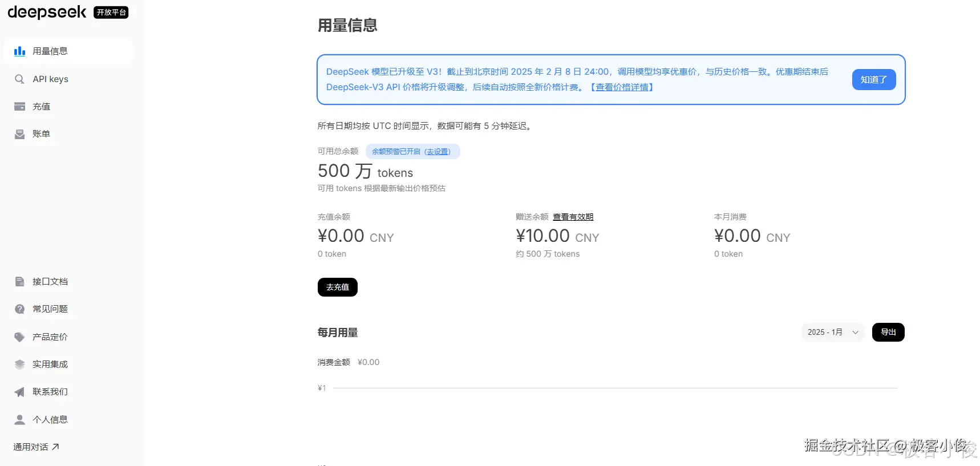Open the 用量信息 menu item

pos(68,51)
